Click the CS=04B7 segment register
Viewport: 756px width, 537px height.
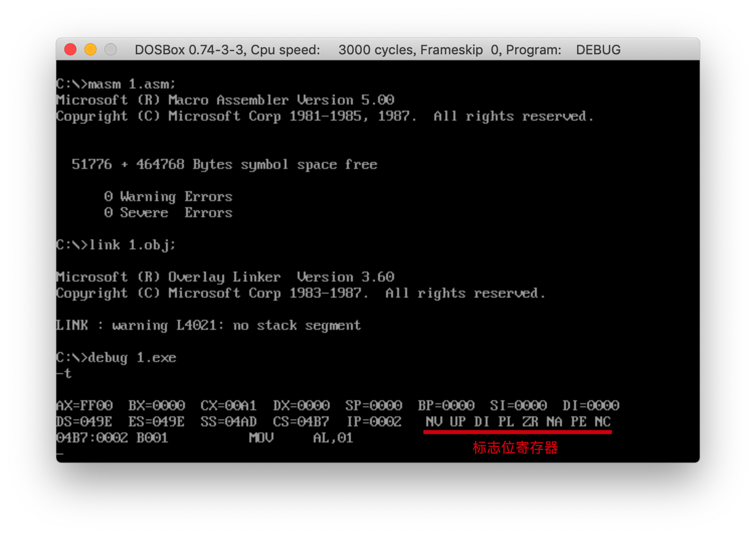301,421
